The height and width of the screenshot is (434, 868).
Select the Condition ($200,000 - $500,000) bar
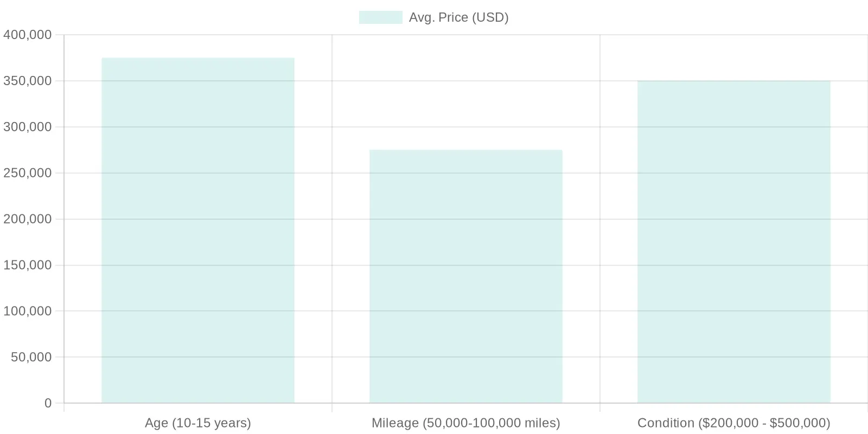click(734, 242)
